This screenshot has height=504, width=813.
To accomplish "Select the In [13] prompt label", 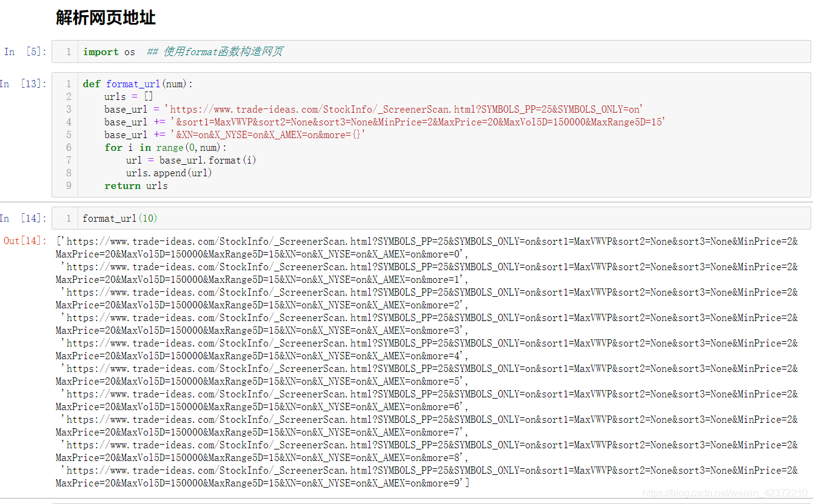I will (23, 84).
